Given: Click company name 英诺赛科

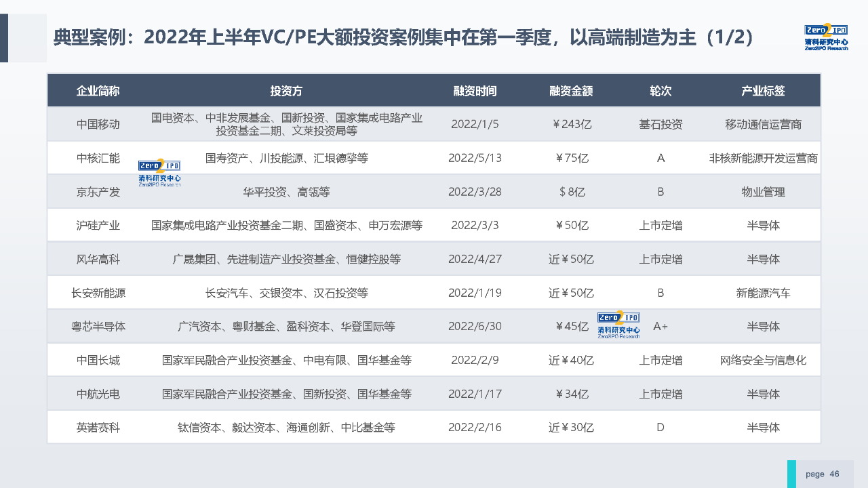Looking at the screenshot, I should click(x=98, y=428).
